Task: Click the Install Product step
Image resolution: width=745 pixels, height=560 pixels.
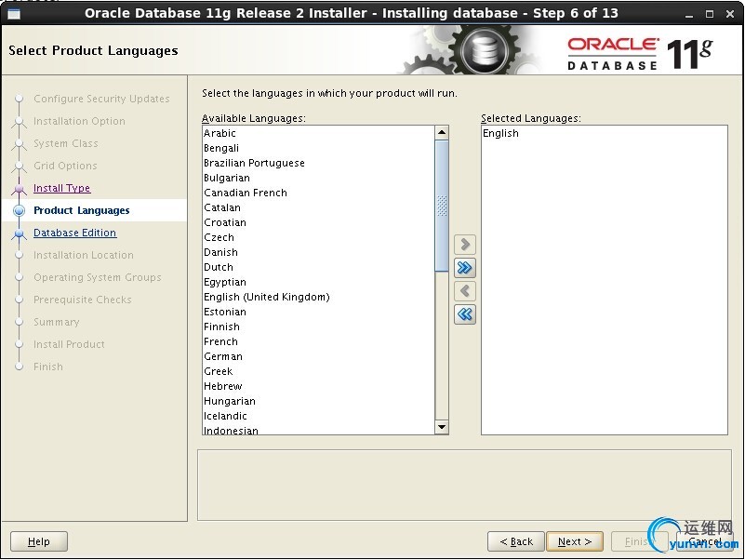Action: (x=69, y=345)
